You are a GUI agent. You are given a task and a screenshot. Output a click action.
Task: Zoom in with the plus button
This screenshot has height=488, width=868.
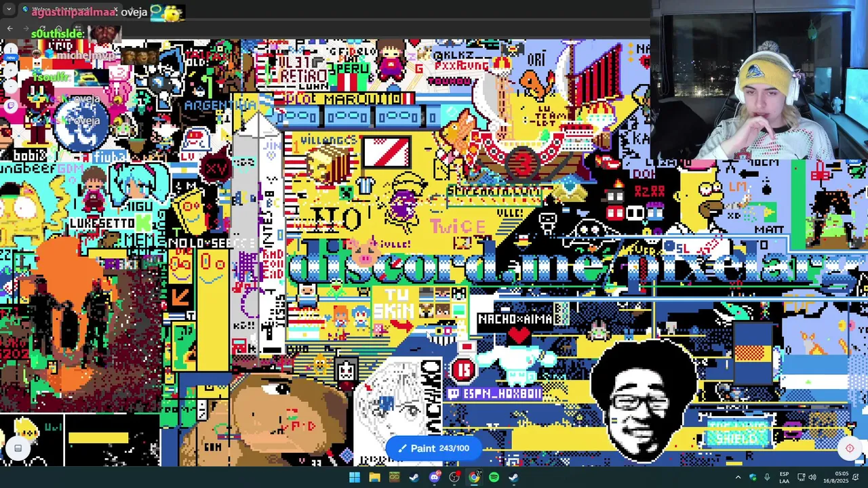11,70
